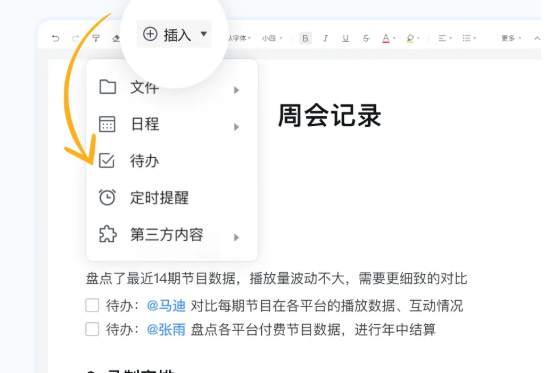Viewport: 555px width, 373px height.
Task: Expand the 日程 submenu arrow
Action: pyautogui.click(x=236, y=127)
